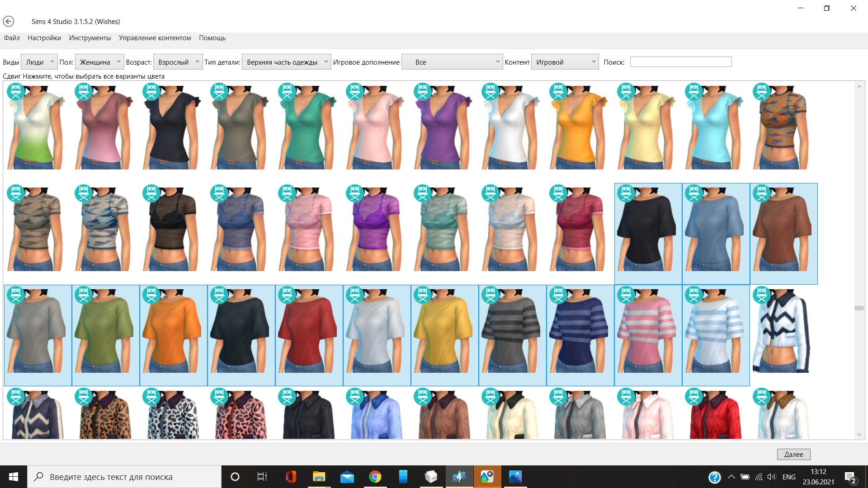Click the Поиск search field
Image resolution: width=868 pixels, height=488 pixels.
click(680, 62)
